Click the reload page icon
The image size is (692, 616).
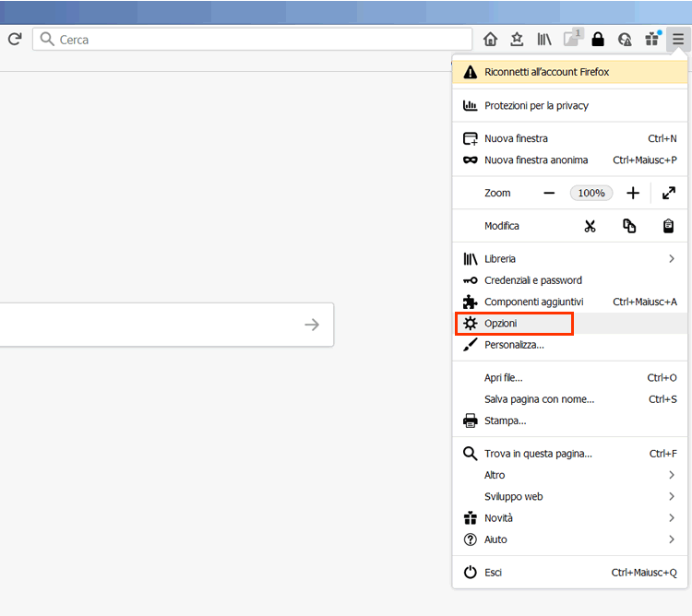[x=15, y=40]
